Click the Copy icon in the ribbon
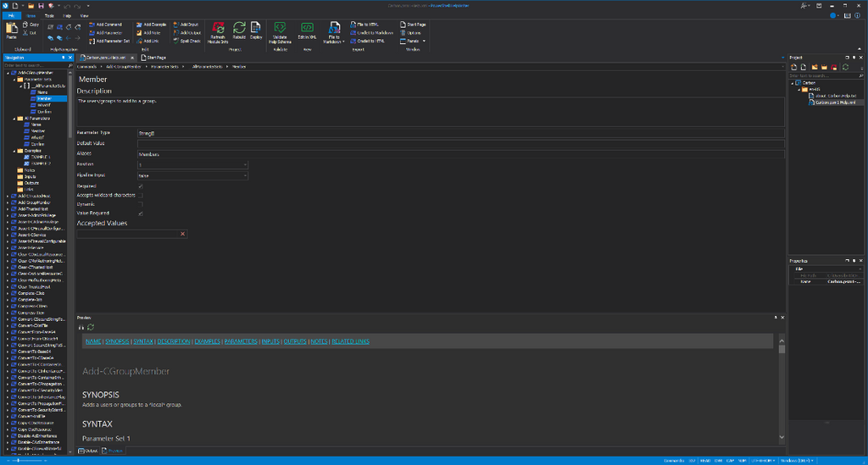Screen dimensions: 868x465 25,25
